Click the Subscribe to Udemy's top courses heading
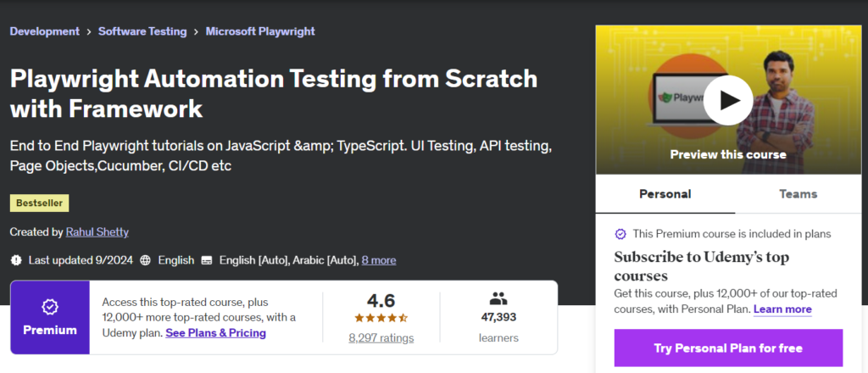Image resolution: width=868 pixels, height=373 pixels. click(x=701, y=266)
